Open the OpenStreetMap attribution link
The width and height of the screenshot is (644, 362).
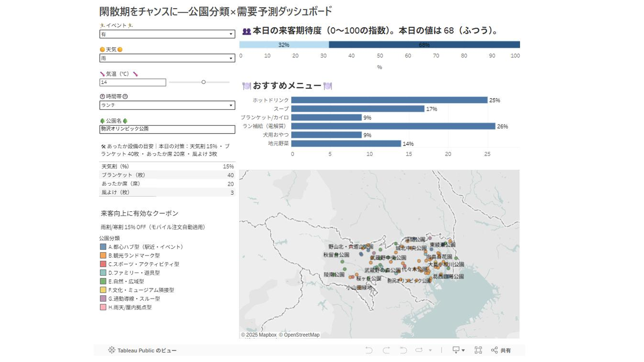[x=299, y=335]
